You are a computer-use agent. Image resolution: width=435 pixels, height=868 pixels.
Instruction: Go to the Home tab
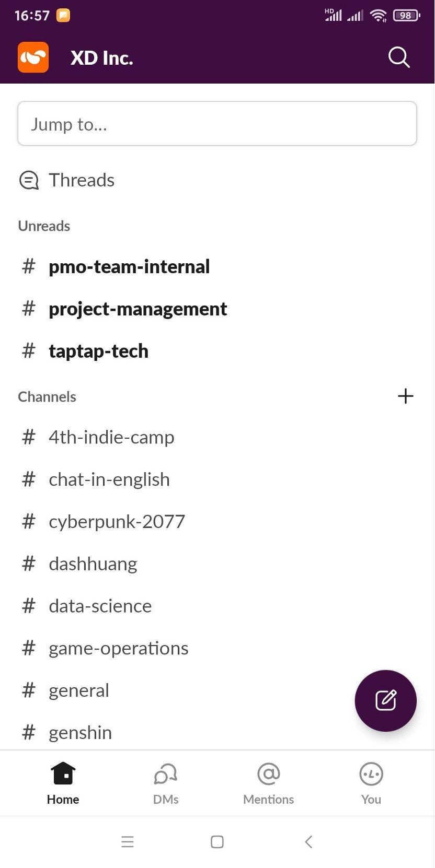63,782
